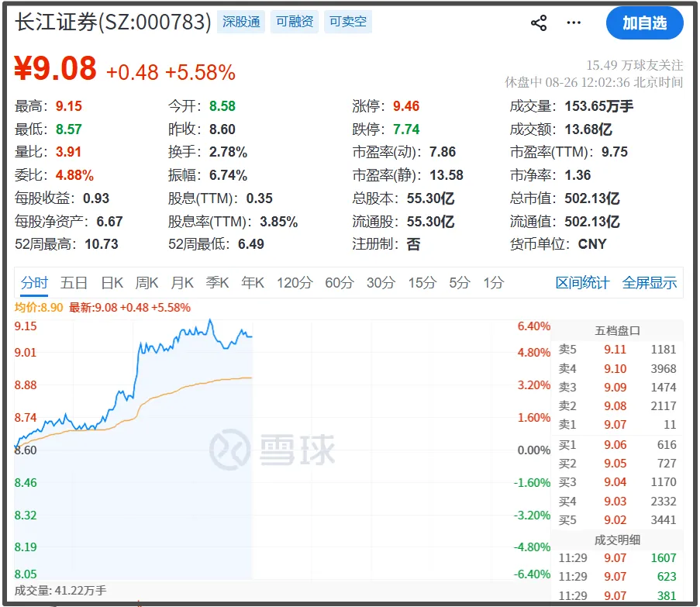Switch to the 日K chart tab
700x607 pixels.
(112, 283)
